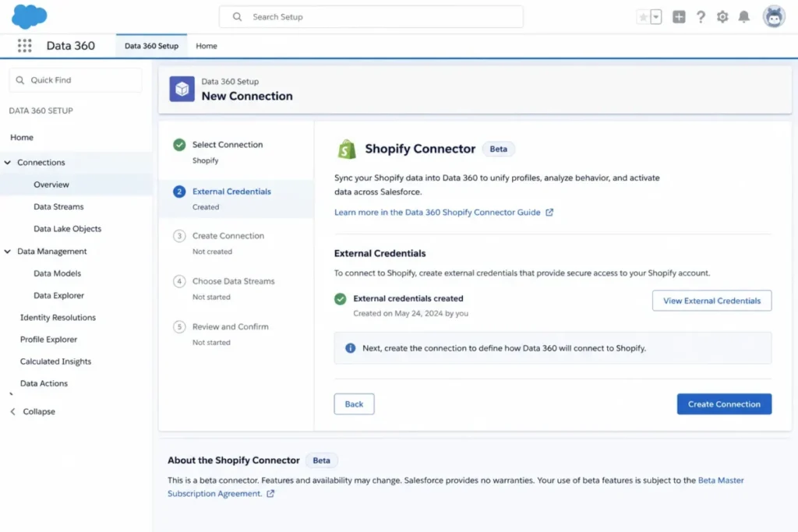Click the favorites star icon
Image resolution: width=798 pixels, height=532 pixels.
pyautogui.click(x=643, y=17)
